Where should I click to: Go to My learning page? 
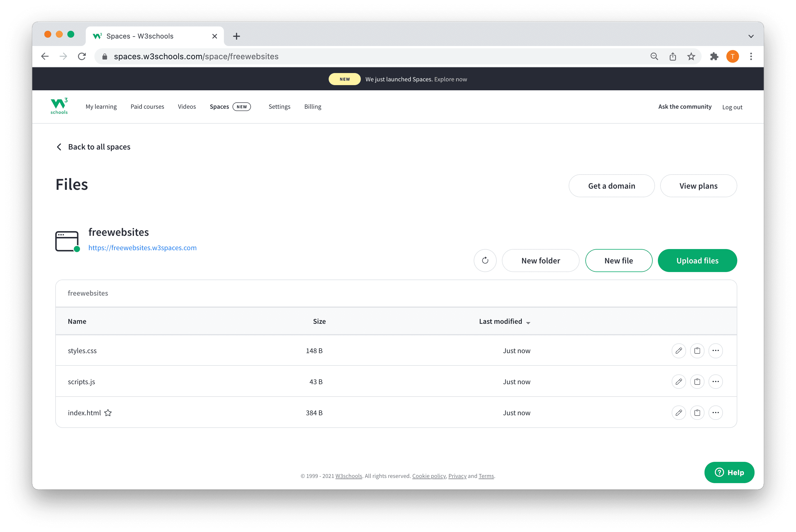(101, 106)
